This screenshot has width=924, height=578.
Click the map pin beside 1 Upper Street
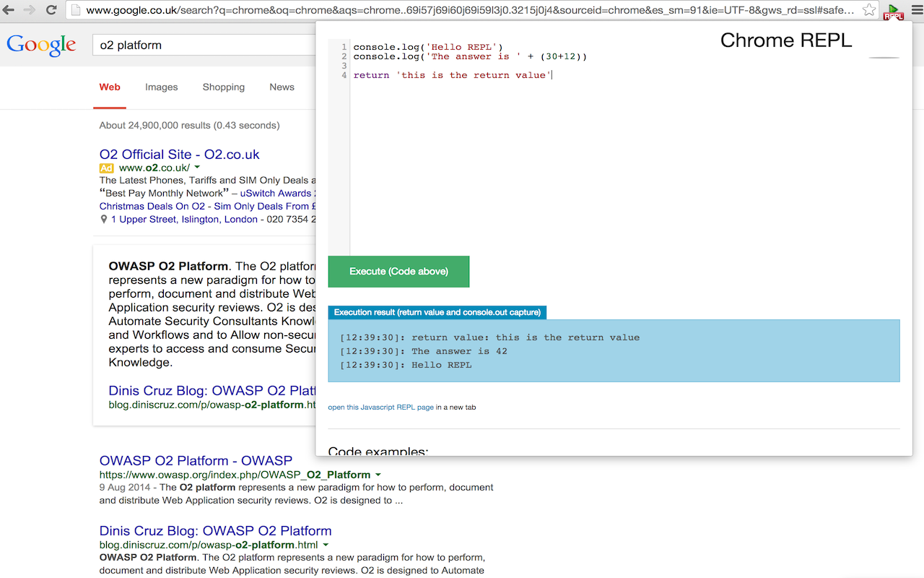tap(103, 220)
